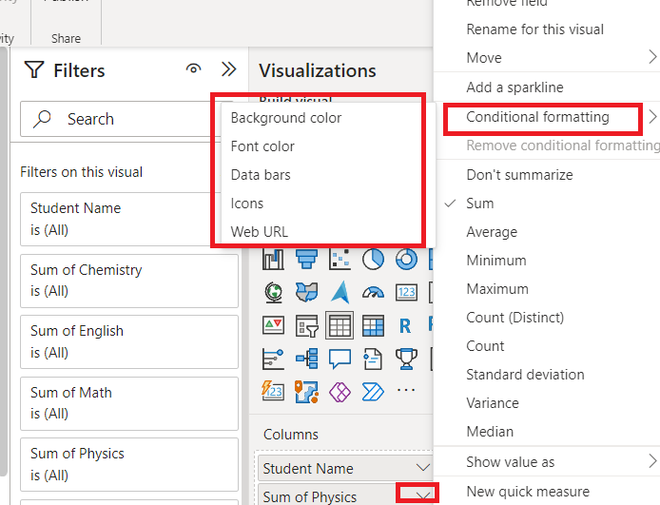Select the Funnel chart icon
This screenshot has height=505, width=660.
pos(306,258)
